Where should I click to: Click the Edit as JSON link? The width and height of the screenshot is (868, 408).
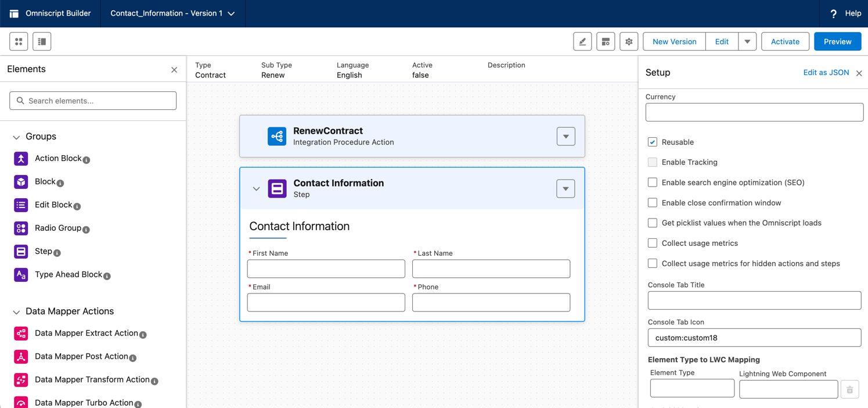826,73
